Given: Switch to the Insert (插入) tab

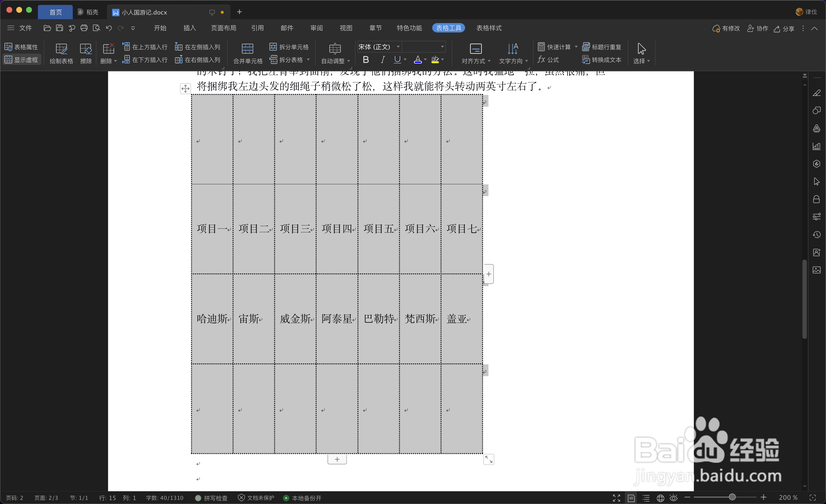Looking at the screenshot, I should [189, 28].
